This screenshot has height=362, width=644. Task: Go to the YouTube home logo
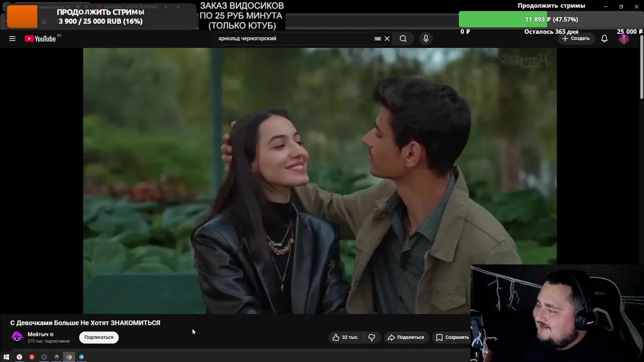tap(41, 39)
